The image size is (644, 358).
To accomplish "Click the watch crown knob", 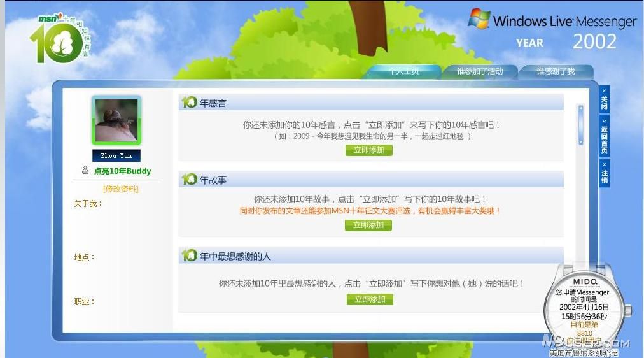I will pyautogui.click(x=629, y=310).
